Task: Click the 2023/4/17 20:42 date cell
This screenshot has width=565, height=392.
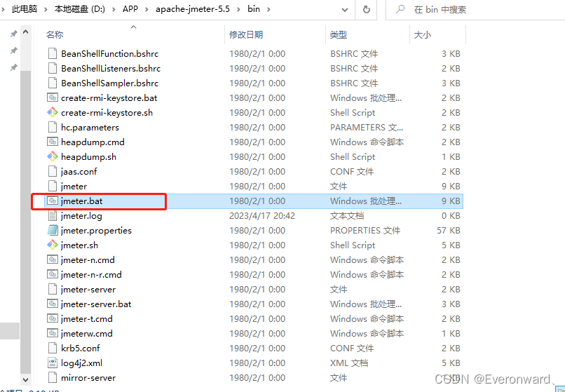Action: pos(262,216)
